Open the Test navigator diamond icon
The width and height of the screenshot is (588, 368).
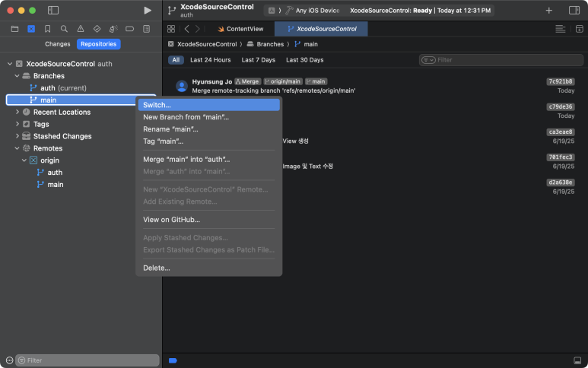[97, 29]
